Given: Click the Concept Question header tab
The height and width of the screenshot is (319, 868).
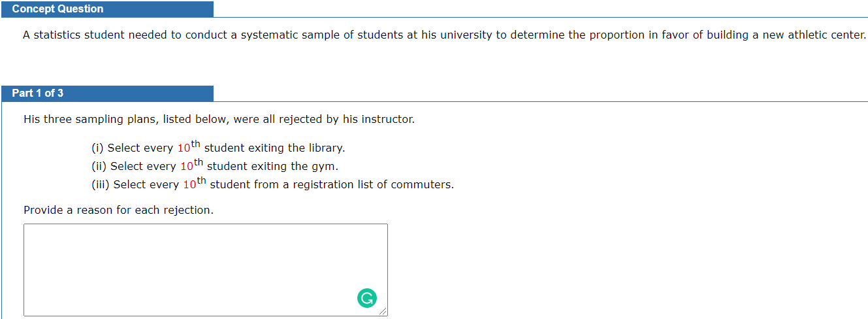Looking at the screenshot, I should pyautogui.click(x=57, y=9).
